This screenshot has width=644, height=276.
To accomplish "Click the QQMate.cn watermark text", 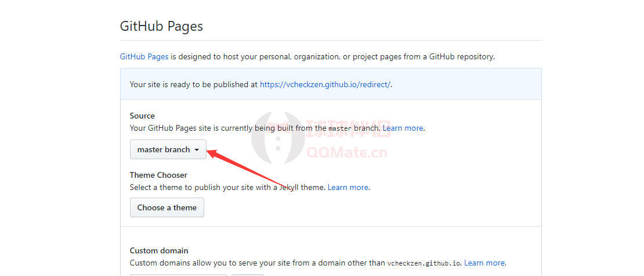I will [x=346, y=153].
